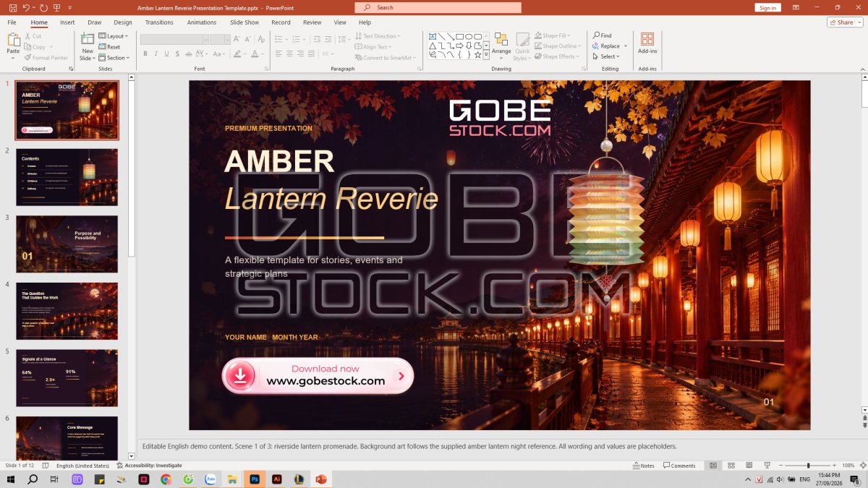The width and height of the screenshot is (868, 488).
Task: Click the zoom in plus button
Action: pyautogui.click(x=835, y=466)
